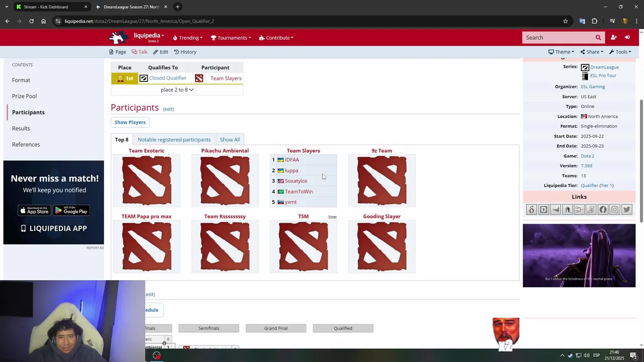Viewport: 644px width, 362px height.
Task: Open the browser tab search dropdown
Action: pyautogui.click(x=7, y=7)
